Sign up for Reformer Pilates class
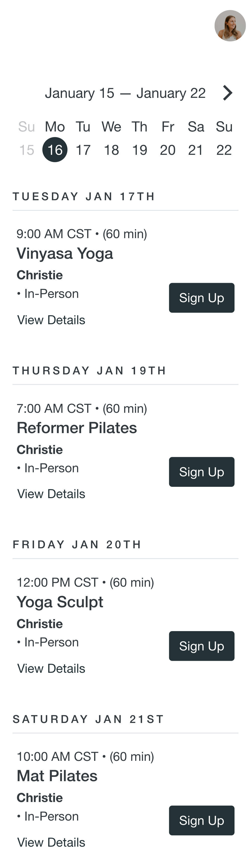This screenshot has height=868, width=251. [202, 472]
